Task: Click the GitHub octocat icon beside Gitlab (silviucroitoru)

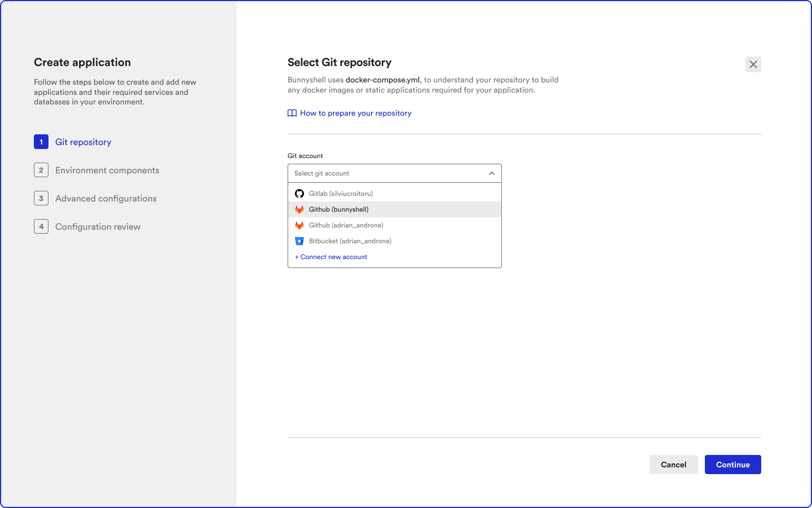Action: tap(299, 194)
